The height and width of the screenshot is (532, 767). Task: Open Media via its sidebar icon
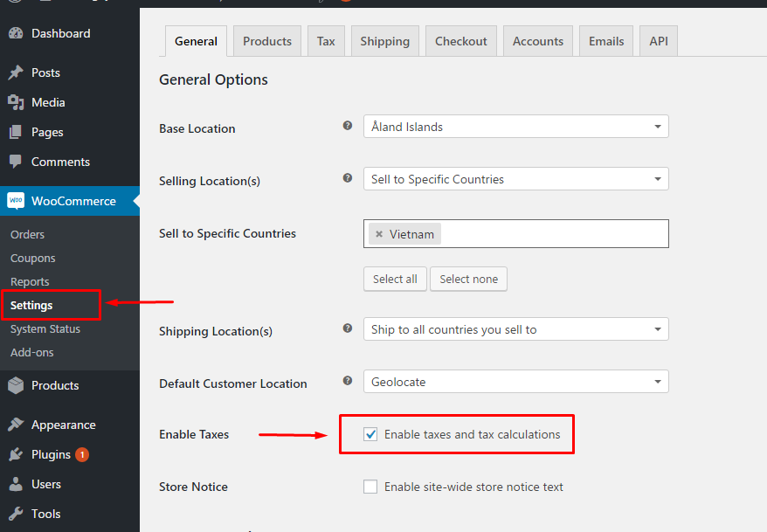[x=16, y=102]
